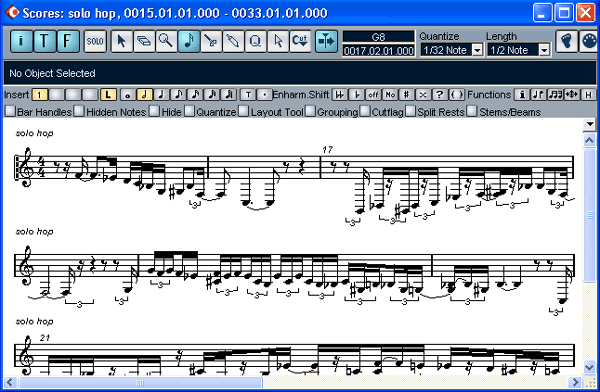
Task: Select the Note insert tool
Action: coord(188,41)
